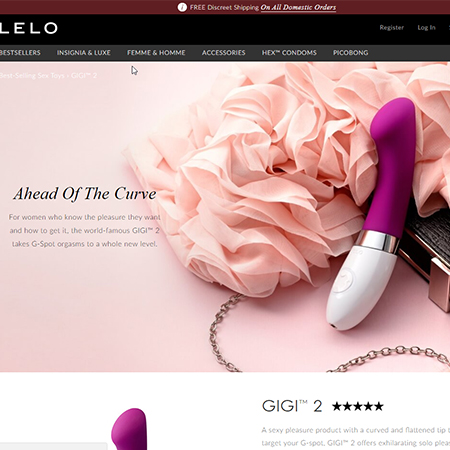This screenshot has width=450, height=450.
Task: Click the five-star rating beside GIGI 2
Action: pos(358,406)
